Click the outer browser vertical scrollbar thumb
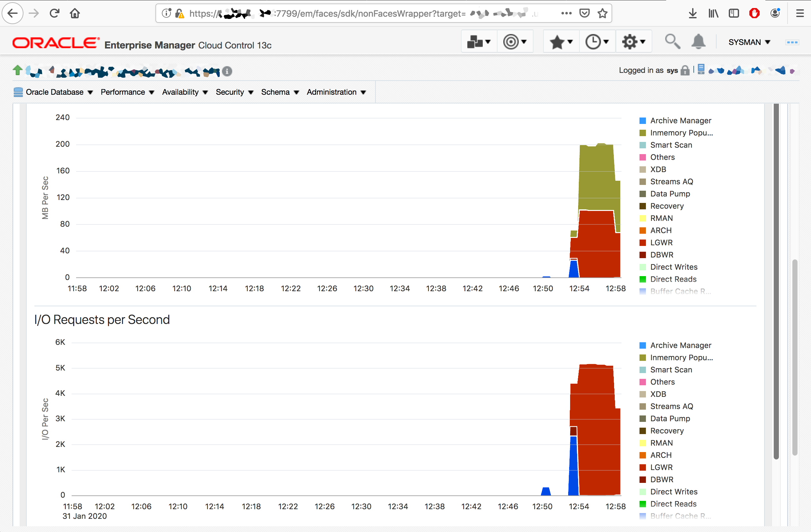This screenshot has height=532, width=811. coord(795,357)
